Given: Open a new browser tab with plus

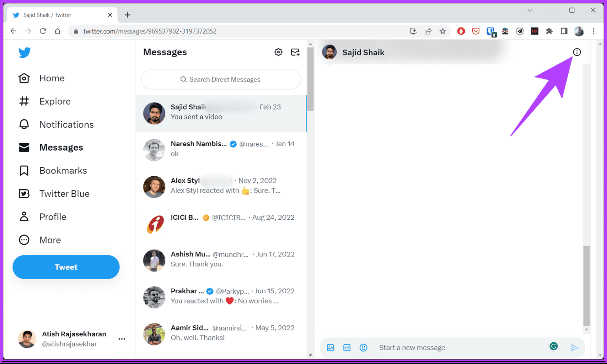Looking at the screenshot, I should [x=127, y=15].
